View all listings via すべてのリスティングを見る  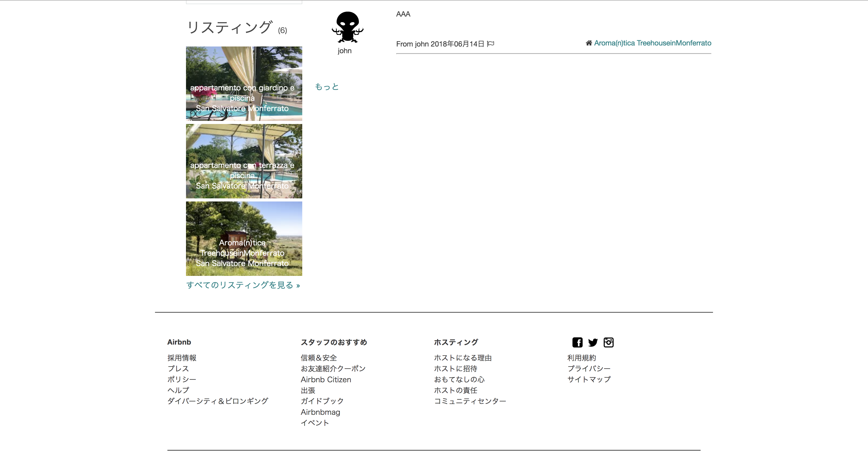pos(243,285)
